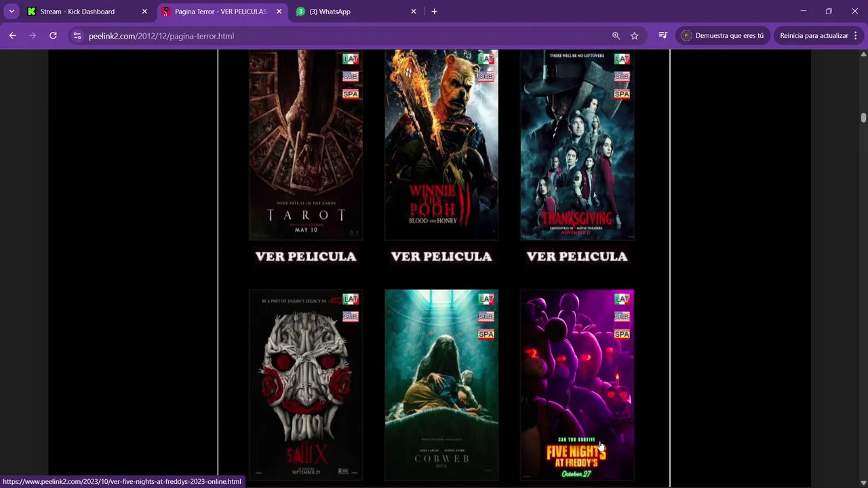The image size is (868, 488).
Task: Click the SUB badge on the Thanksgiving poster
Action: tap(622, 77)
